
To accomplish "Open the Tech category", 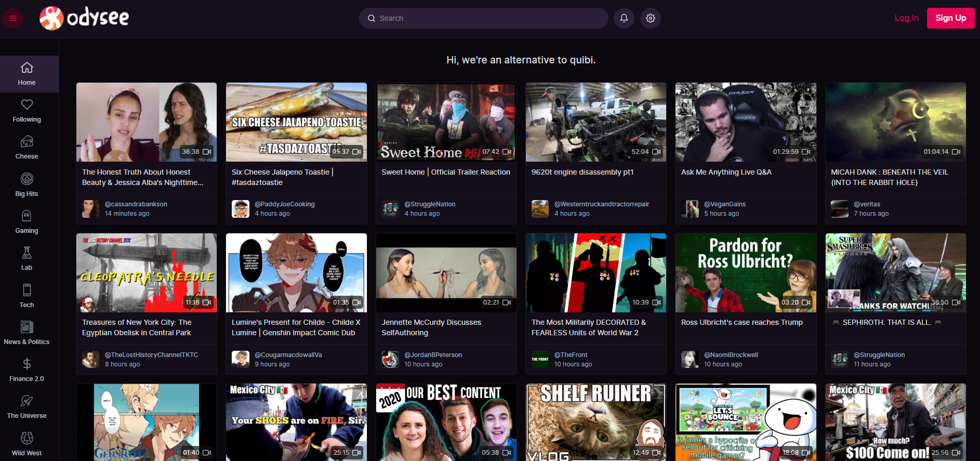I will 27,296.
